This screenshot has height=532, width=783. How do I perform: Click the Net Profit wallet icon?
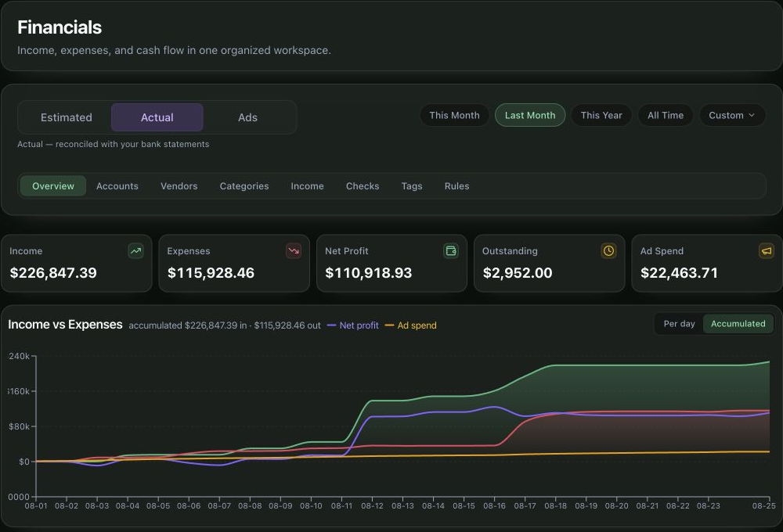point(451,251)
